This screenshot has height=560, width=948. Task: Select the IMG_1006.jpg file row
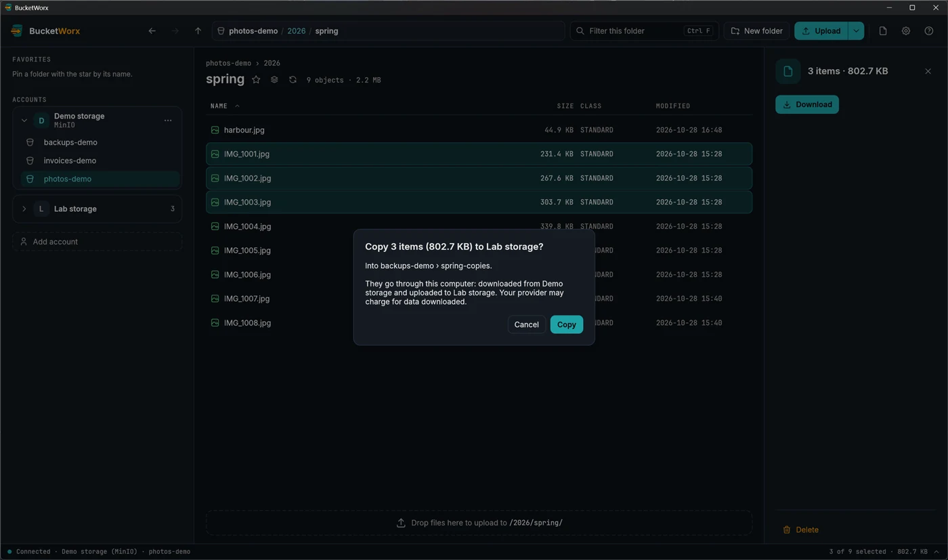[479, 274]
